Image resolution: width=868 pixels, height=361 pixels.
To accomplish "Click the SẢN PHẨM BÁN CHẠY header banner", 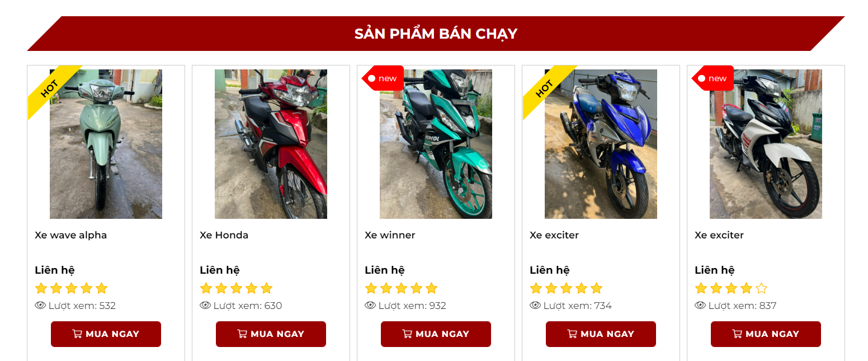I will pyautogui.click(x=436, y=34).
